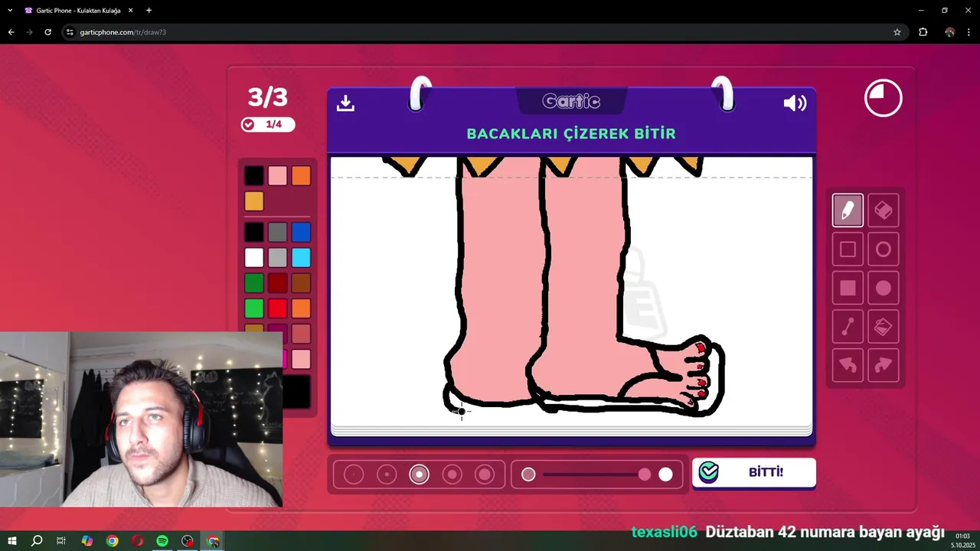Open Task View on the taskbar
The width and height of the screenshot is (980, 551).
click(61, 541)
